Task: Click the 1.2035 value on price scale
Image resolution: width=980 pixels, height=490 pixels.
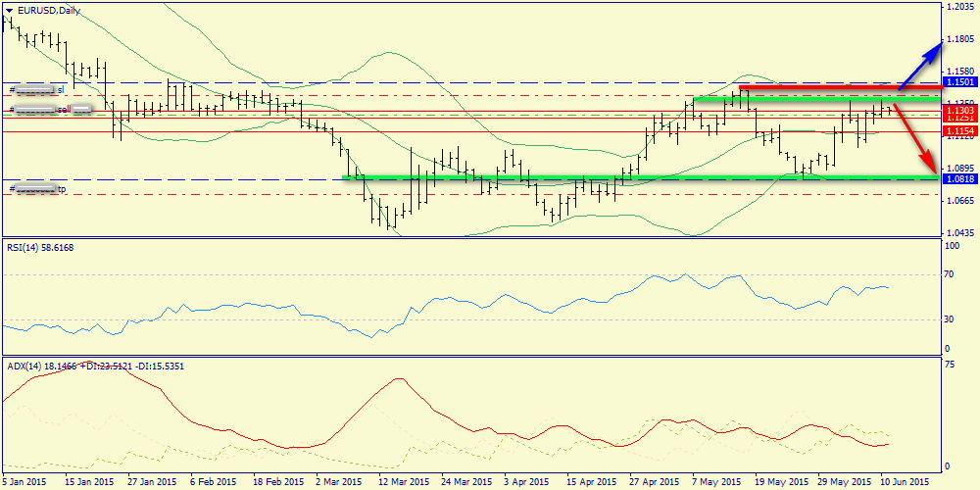Action: [960, 7]
